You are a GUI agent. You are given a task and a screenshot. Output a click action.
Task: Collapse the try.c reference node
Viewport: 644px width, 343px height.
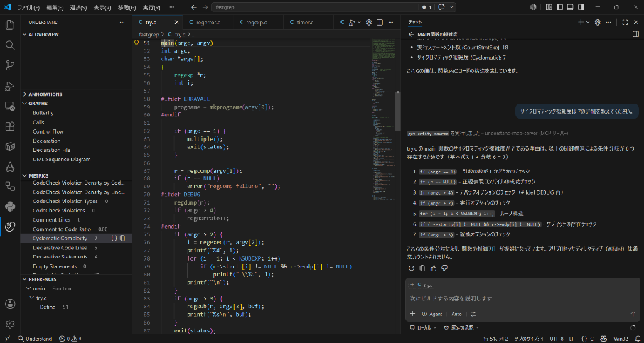click(x=31, y=298)
